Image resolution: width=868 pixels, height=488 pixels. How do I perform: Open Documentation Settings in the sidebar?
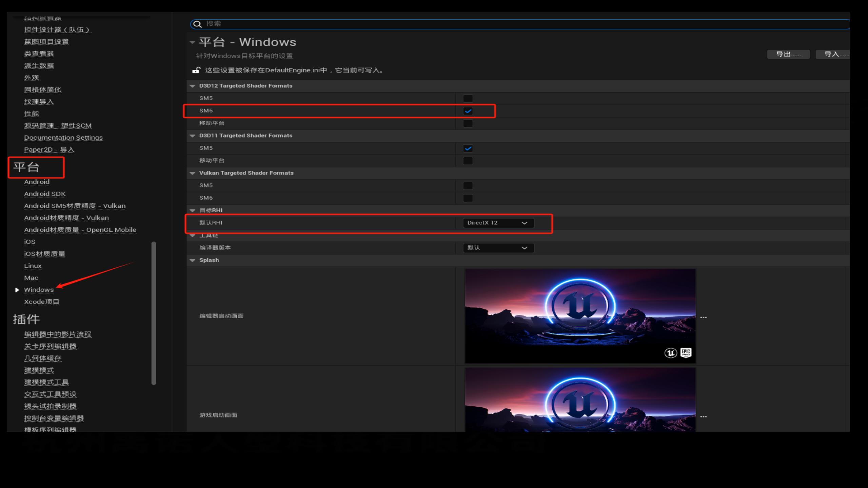63,138
